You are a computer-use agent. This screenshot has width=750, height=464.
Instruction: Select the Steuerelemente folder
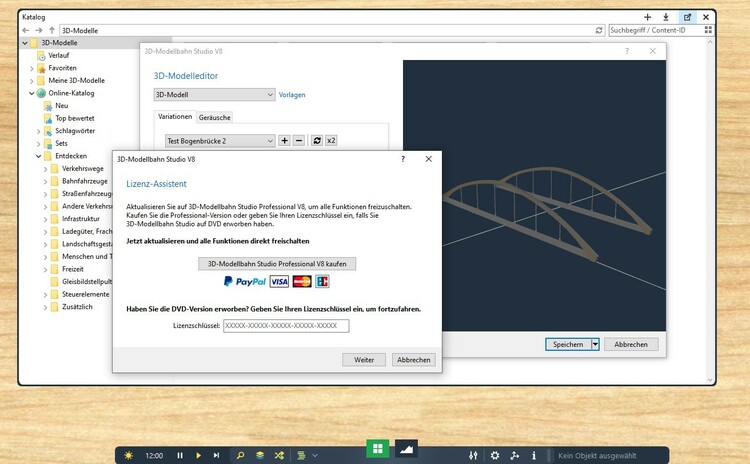(86, 294)
